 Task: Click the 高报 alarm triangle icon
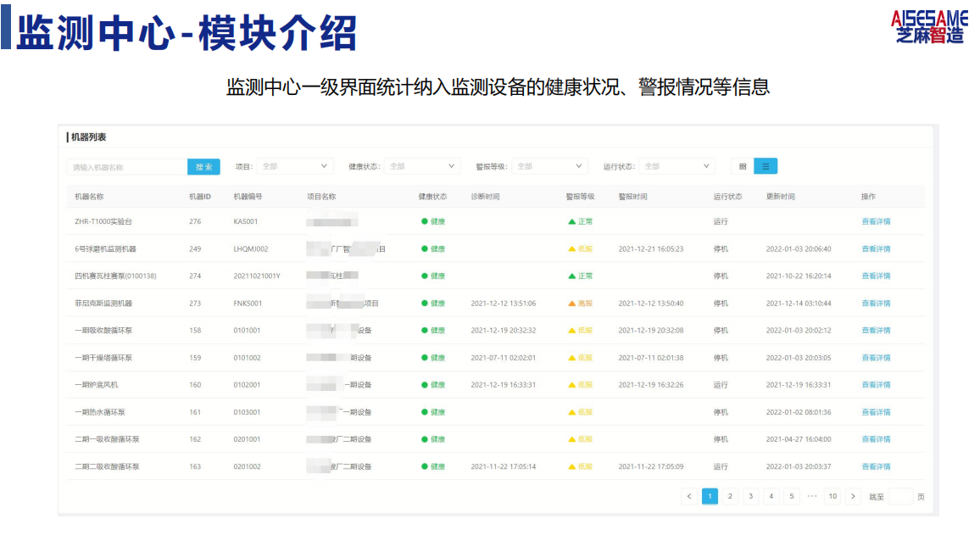(x=572, y=304)
